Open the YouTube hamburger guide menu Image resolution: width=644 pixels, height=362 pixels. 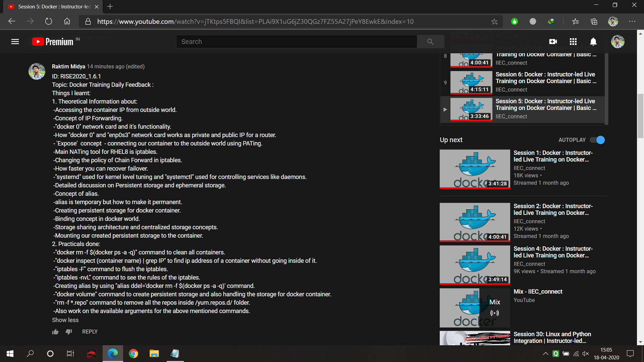(15, 42)
